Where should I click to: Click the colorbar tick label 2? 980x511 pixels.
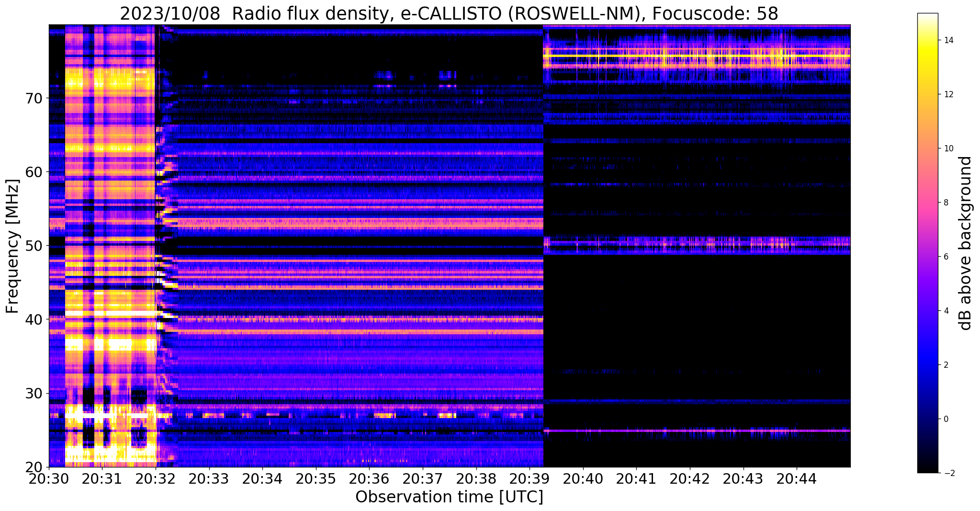[946, 365]
